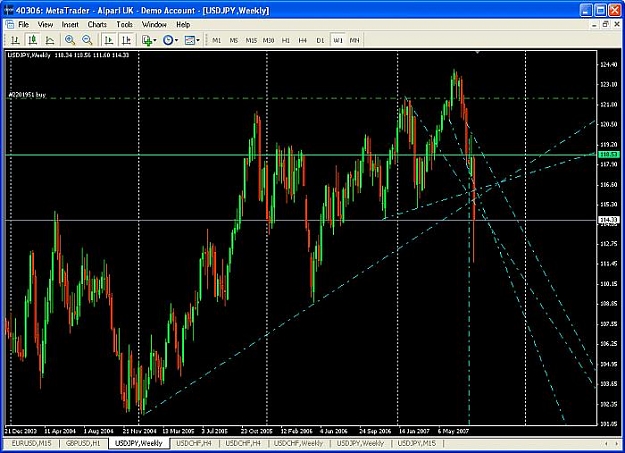625x453 pixels.
Task: Expand the indicators dropdown arrow
Action: [155, 40]
